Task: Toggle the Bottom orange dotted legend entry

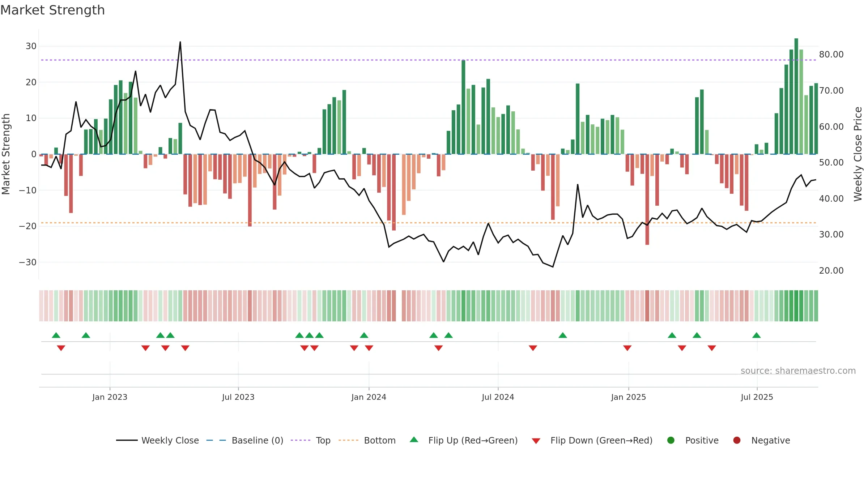Action: (x=367, y=440)
